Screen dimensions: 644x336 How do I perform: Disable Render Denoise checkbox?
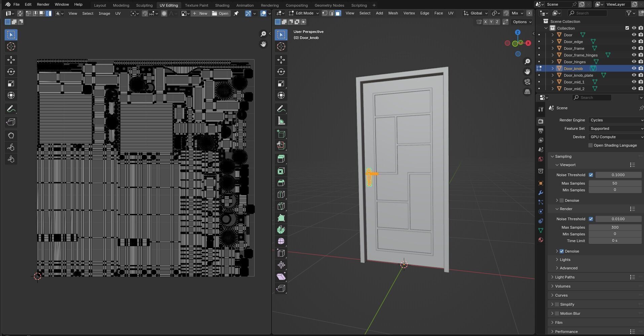click(x=562, y=251)
